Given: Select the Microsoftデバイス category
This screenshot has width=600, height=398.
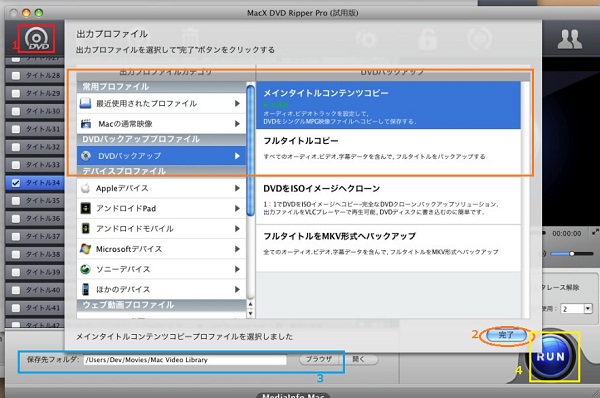Looking at the screenshot, I should 161,249.
